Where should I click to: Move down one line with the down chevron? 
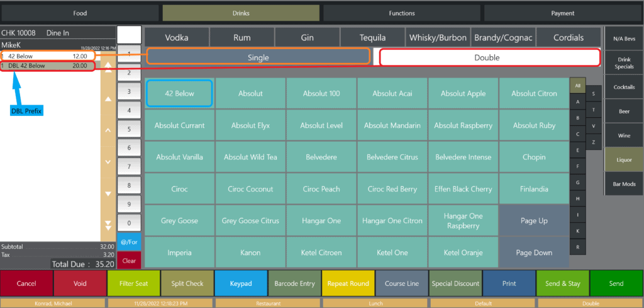[x=108, y=162]
